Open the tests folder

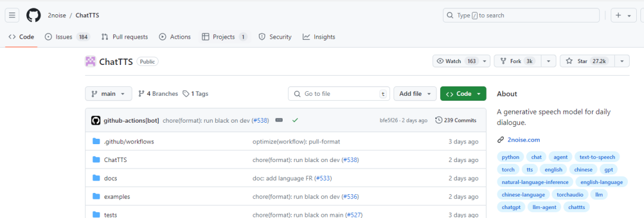[x=110, y=214]
